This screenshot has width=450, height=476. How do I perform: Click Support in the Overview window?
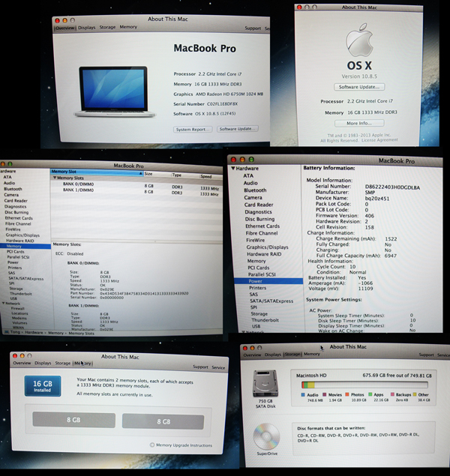(253, 28)
